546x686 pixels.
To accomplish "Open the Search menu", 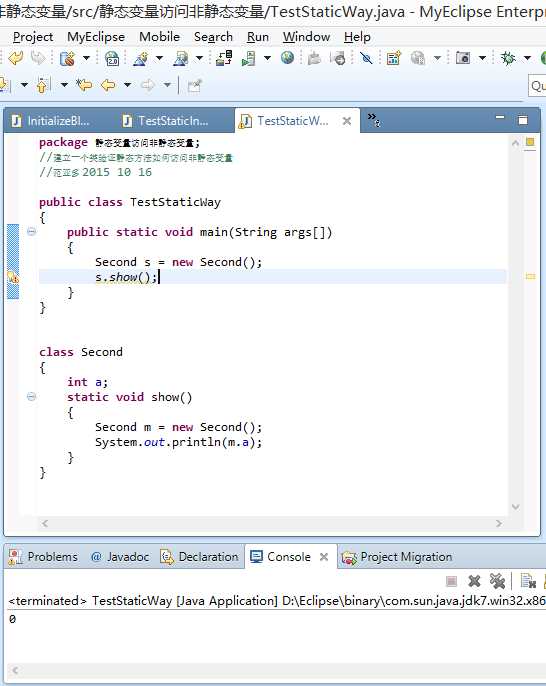I will tap(213, 37).
